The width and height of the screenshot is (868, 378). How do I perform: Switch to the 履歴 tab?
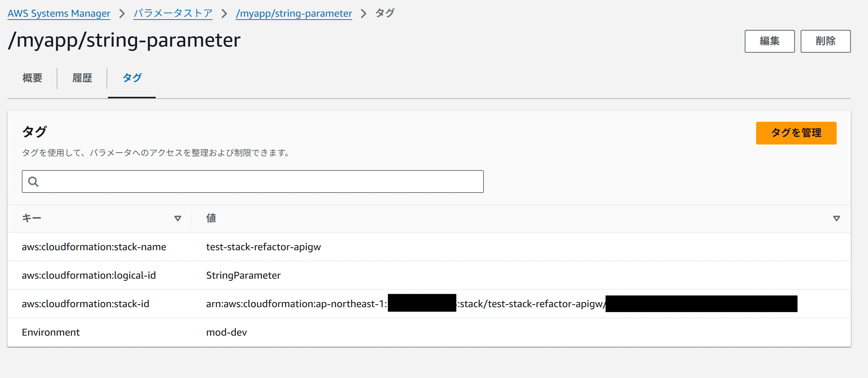[82, 78]
